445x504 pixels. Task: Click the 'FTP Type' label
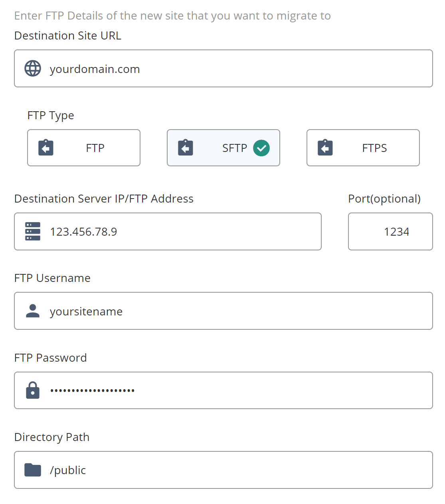coord(51,116)
